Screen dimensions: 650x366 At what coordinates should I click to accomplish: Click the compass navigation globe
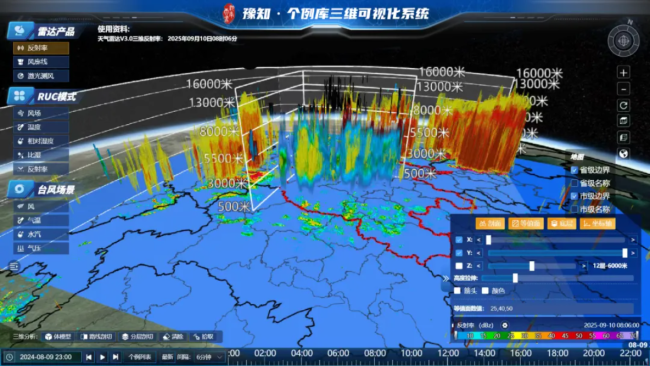click(x=623, y=41)
